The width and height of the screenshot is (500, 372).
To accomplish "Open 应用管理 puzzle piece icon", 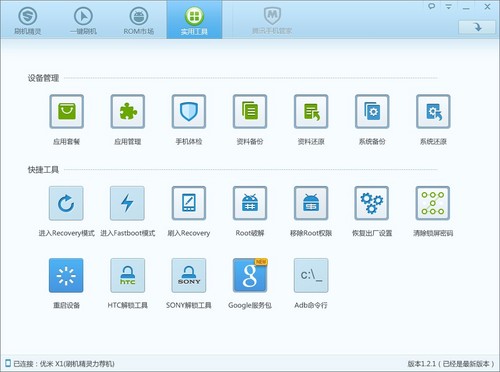I will 128,111.
